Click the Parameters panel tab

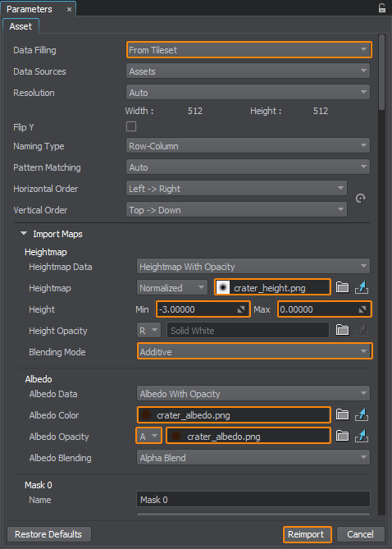pyautogui.click(x=30, y=9)
